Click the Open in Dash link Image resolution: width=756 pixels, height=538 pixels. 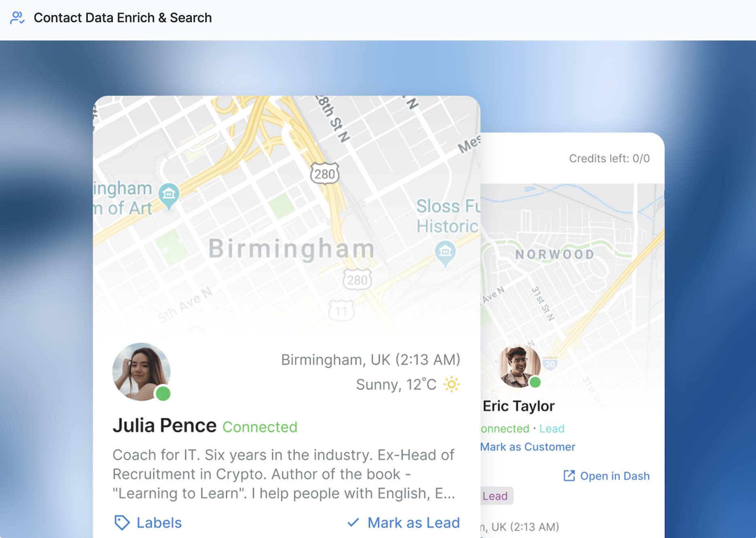click(614, 476)
